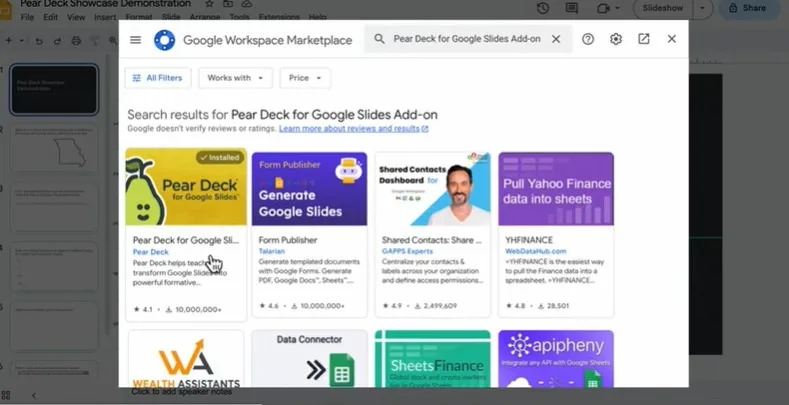Click the Pear Deck for Google Sli... title
Image resolution: width=789 pixels, height=405 pixels.
click(x=186, y=240)
